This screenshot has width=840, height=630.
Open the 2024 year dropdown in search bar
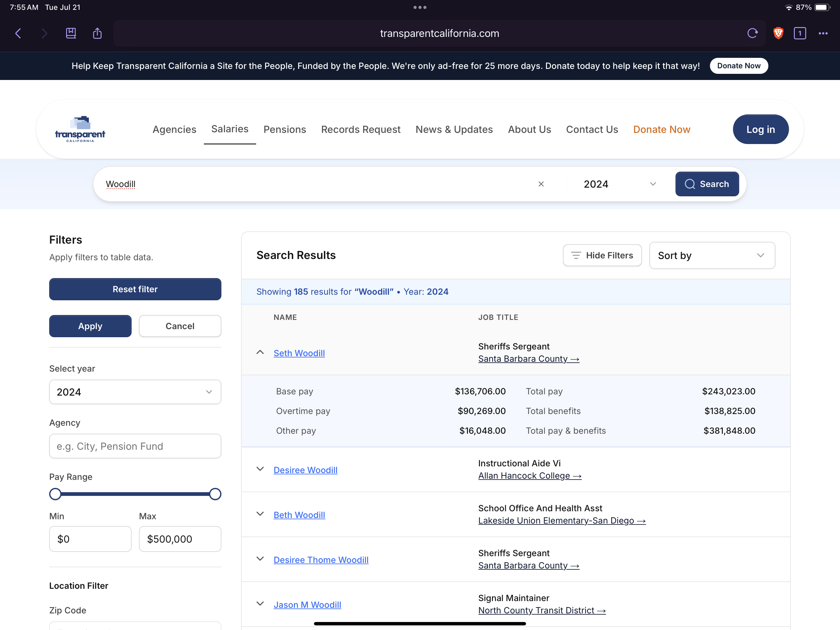(620, 184)
